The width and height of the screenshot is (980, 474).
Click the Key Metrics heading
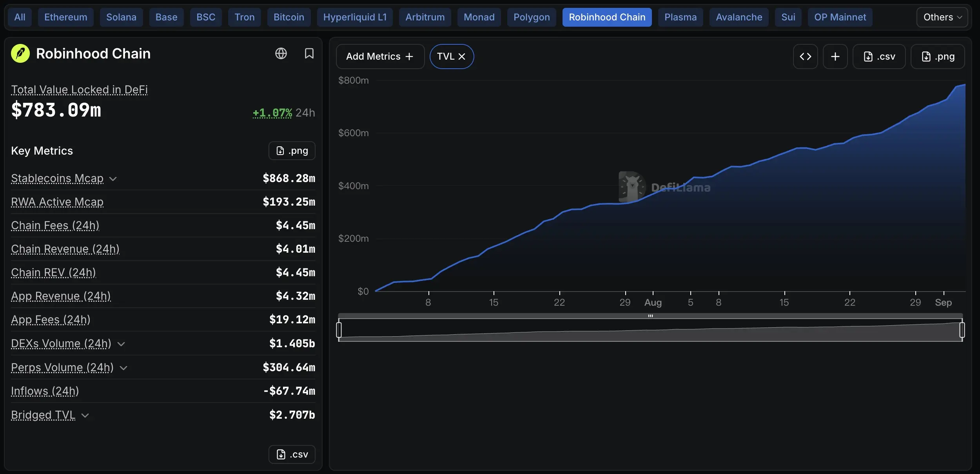(x=42, y=151)
